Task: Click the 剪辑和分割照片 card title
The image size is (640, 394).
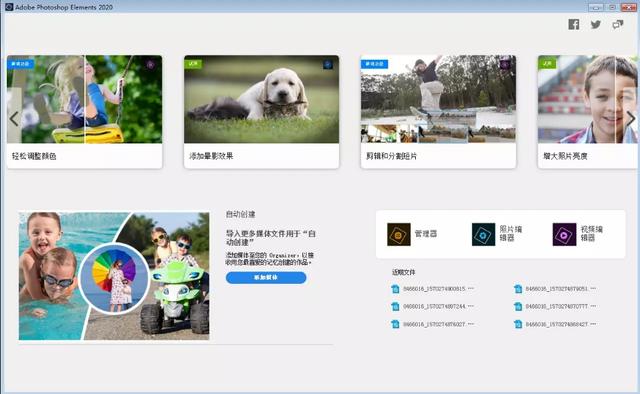Action: click(x=391, y=156)
